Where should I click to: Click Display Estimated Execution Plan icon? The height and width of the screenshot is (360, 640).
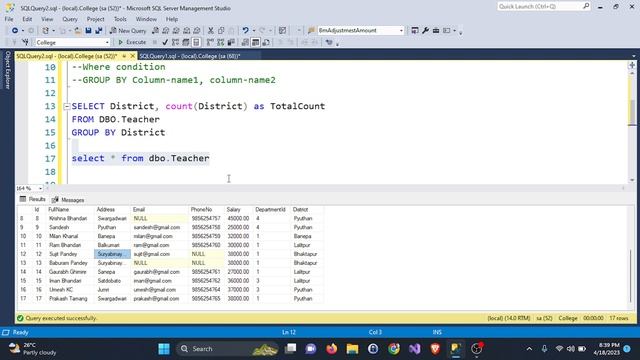click(176, 42)
